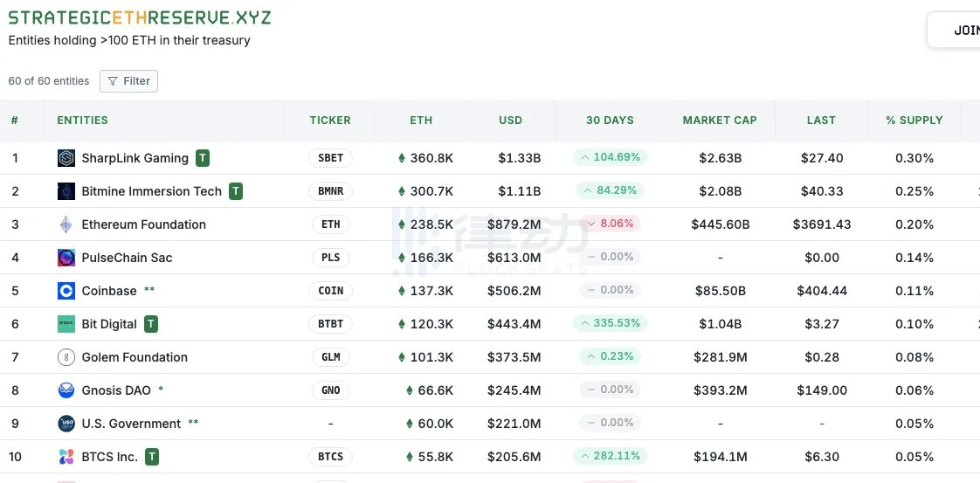Sort by the LAST column header

coord(821,121)
